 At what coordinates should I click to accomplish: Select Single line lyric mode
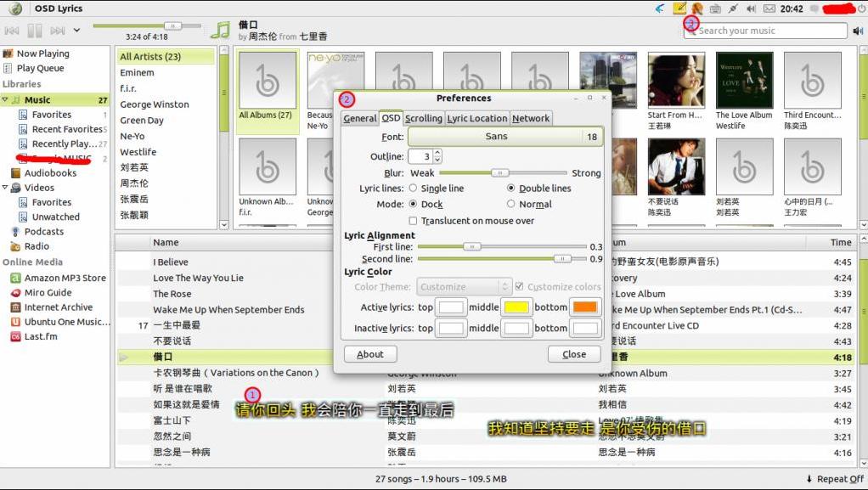click(437, 189)
